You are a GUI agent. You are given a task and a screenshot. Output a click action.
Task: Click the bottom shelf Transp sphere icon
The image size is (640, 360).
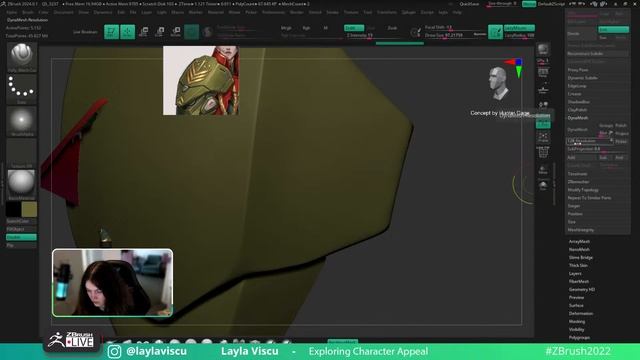[543, 186]
